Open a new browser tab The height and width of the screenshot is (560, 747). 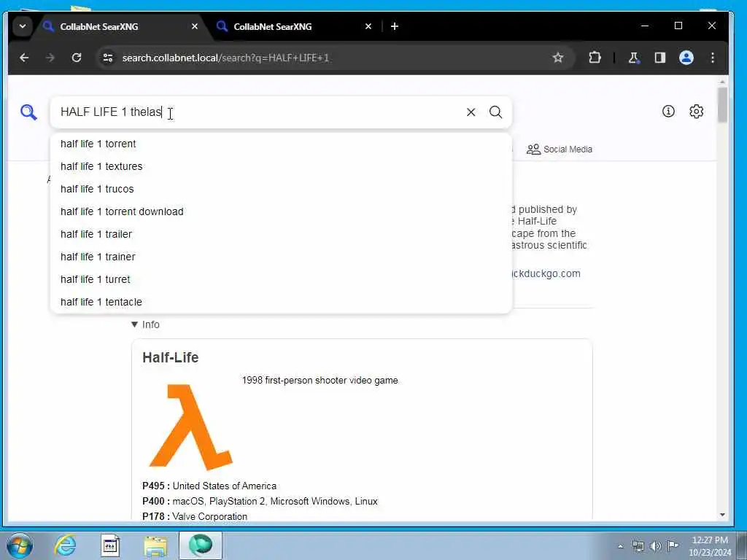(395, 26)
